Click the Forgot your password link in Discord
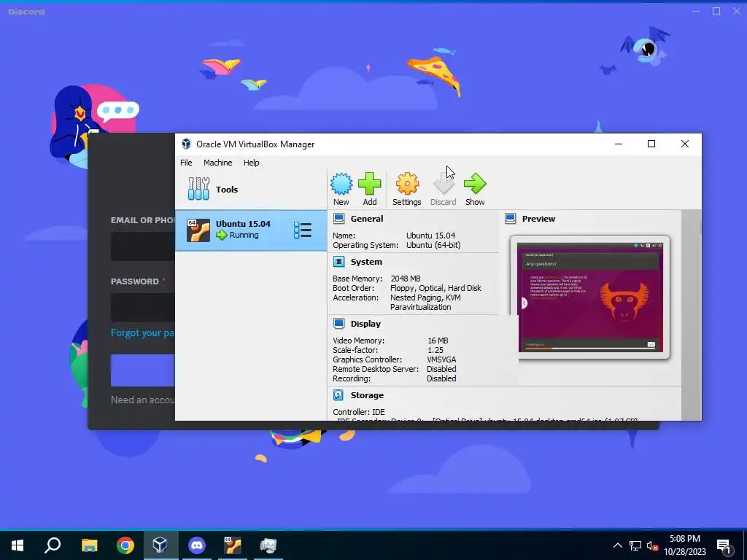 [x=142, y=332]
